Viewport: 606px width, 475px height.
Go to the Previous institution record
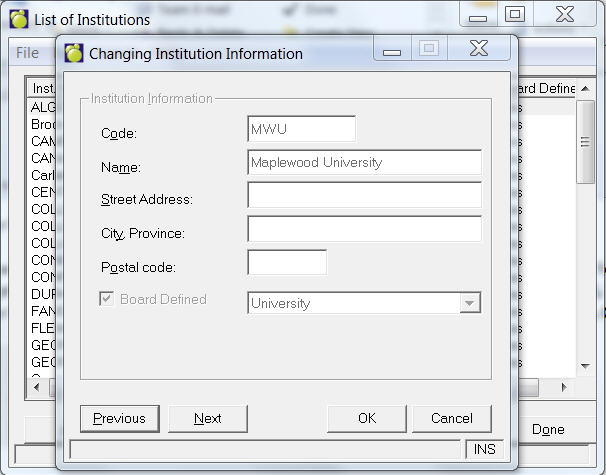click(119, 418)
